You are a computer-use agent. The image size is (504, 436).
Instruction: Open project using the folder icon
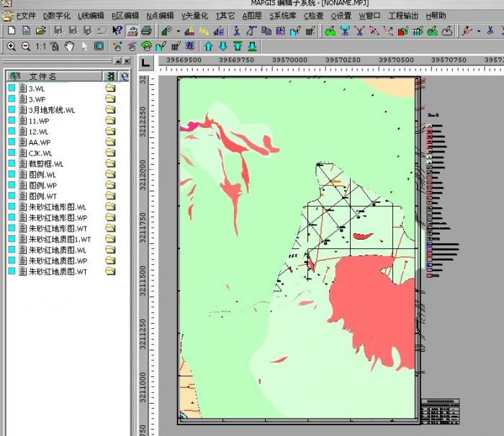tap(41, 31)
